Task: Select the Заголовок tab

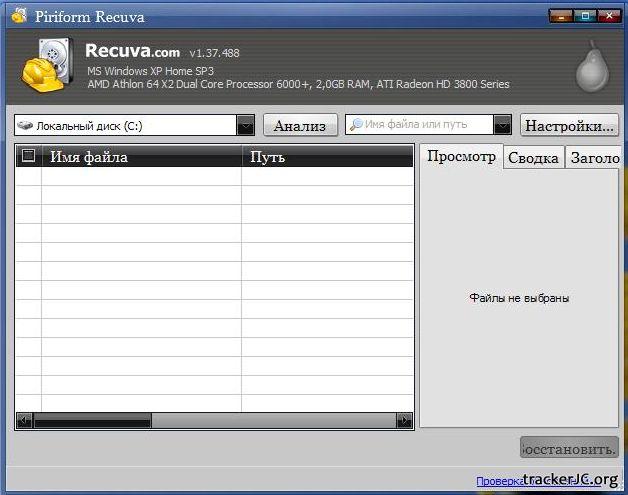Action: 594,158
